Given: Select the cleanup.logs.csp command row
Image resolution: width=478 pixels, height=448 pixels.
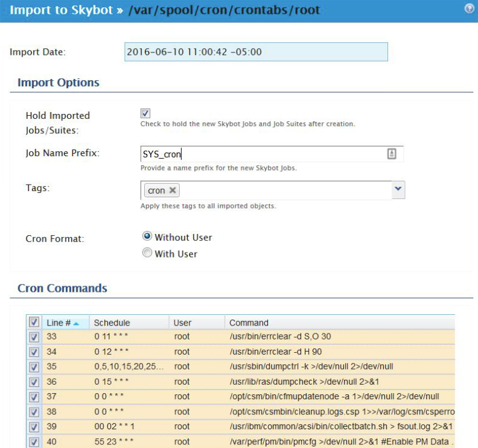Looking at the screenshot, I should (x=241, y=412).
